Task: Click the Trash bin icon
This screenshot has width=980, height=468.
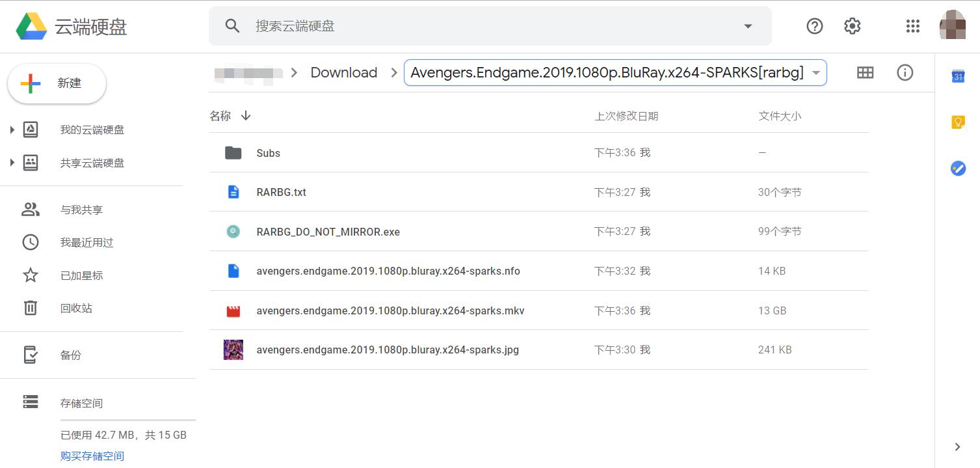Action: (x=31, y=308)
